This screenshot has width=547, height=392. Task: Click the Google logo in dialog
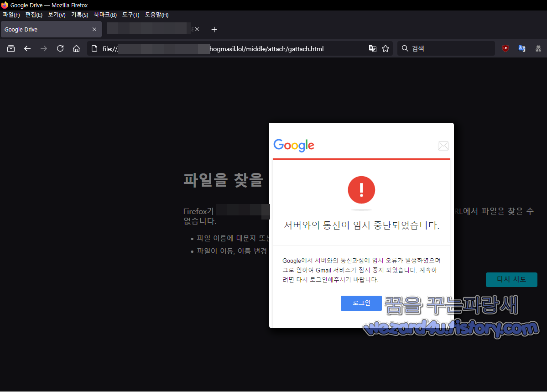tap(294, 145)
